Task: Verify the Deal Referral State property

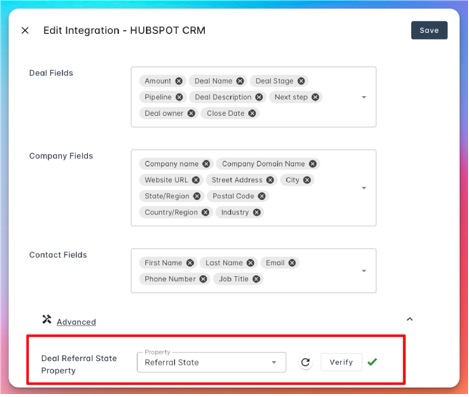Action: pyautogui.click(x=341, y=362)
